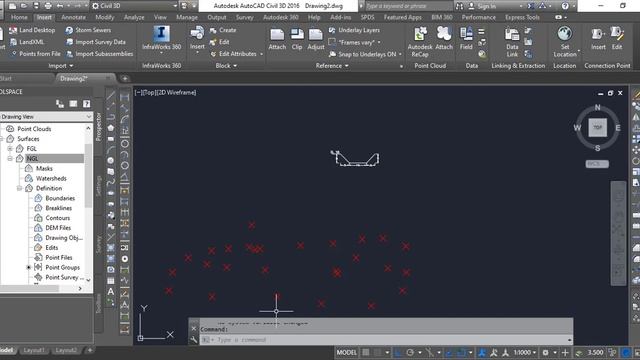Click the viewport label 2D Wireframe
The width and height of the screenshot is (640, 360).
coord(177,92)
